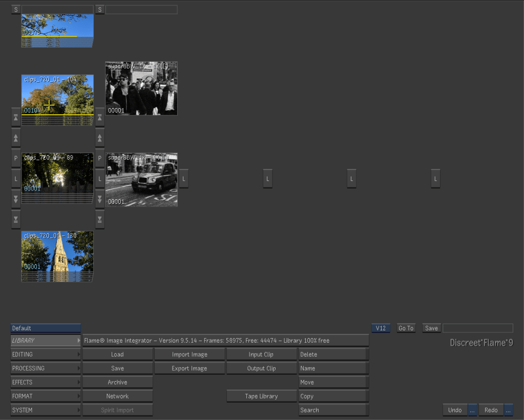Click the double-down arrow in the first reel column
524x420 pixels.
16,199
